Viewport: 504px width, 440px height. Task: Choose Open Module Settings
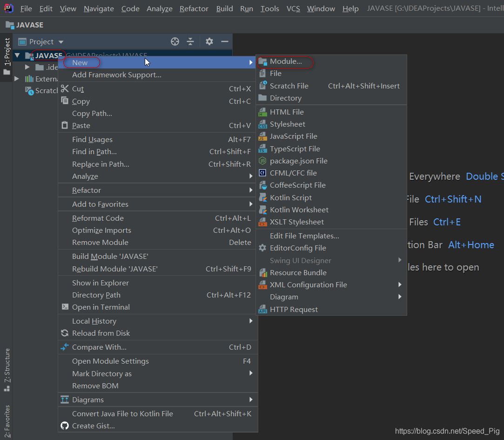pos(158,361)
